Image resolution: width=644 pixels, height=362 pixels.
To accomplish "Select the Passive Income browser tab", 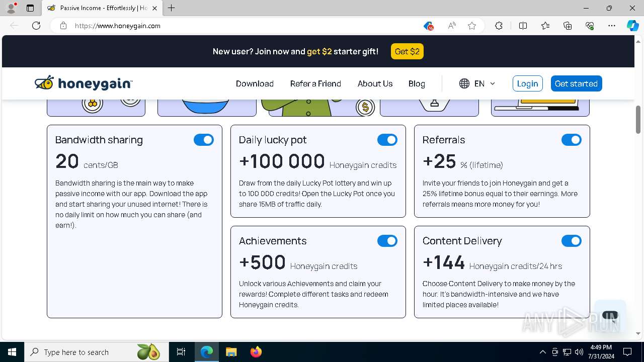I will tap(102, 8).
